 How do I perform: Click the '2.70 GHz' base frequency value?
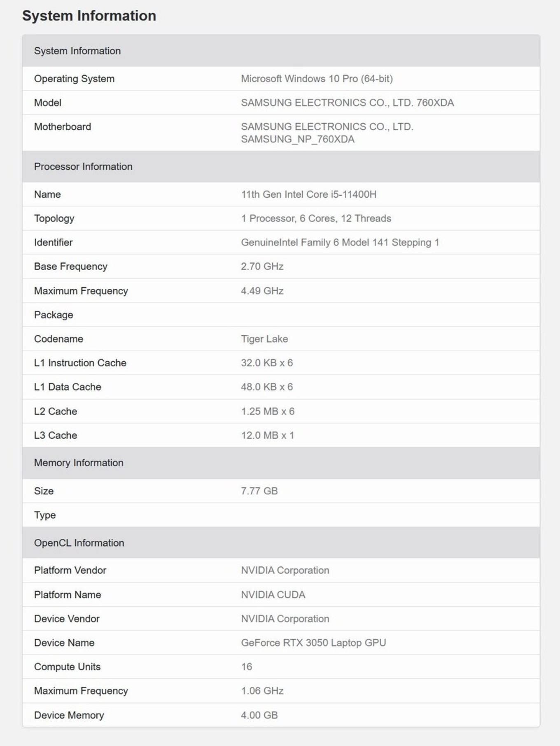point(262,267)
